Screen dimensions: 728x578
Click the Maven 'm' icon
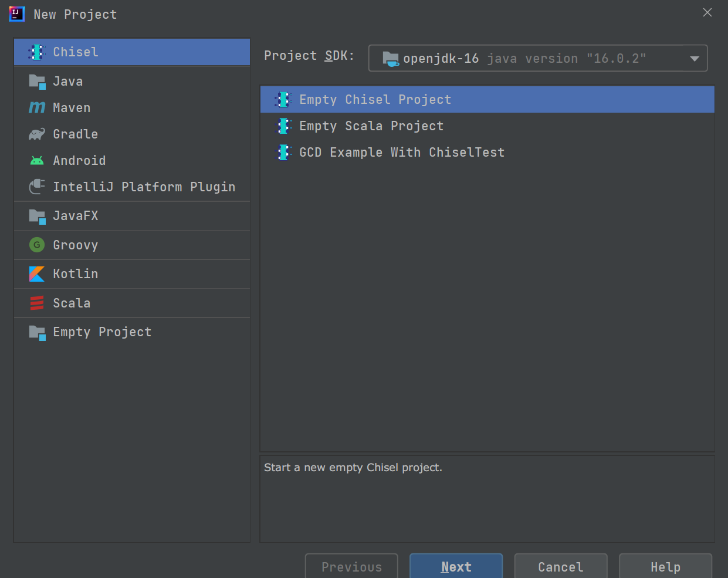[x=37, y=107]
